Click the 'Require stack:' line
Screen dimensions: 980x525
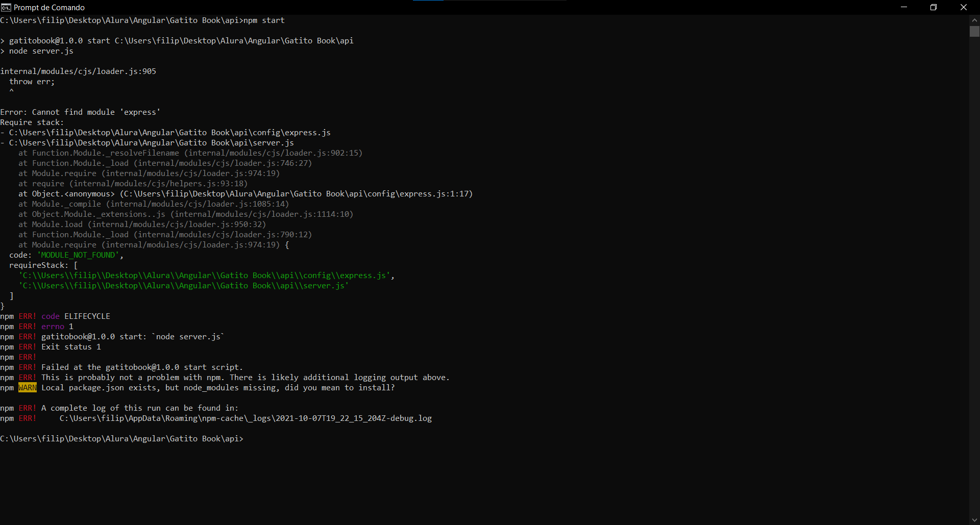pos(32,122)
